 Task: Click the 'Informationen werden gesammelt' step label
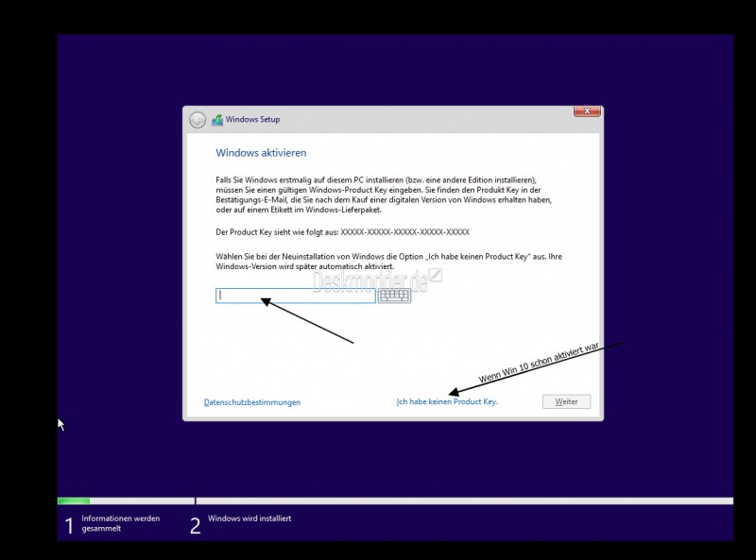tap(121, 523)
